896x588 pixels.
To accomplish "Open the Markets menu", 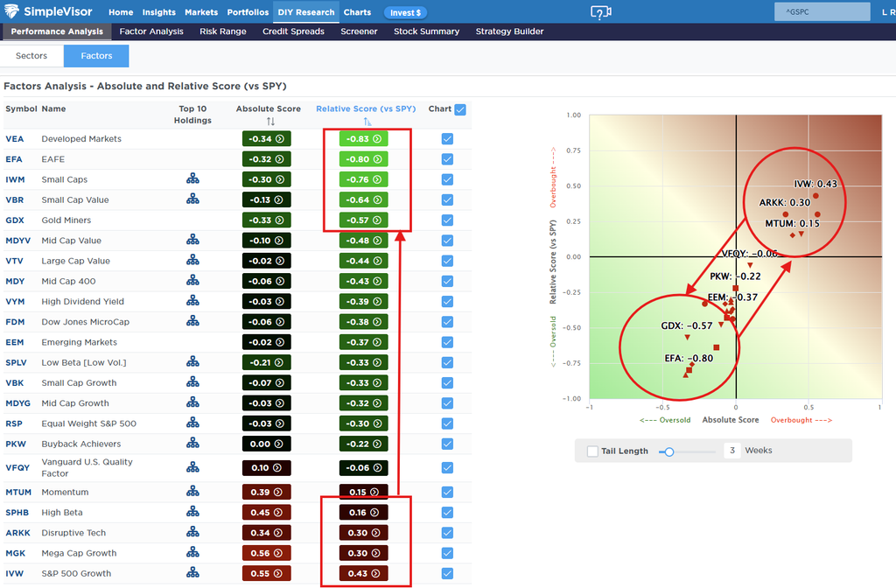I will click(x=201, y=12).
